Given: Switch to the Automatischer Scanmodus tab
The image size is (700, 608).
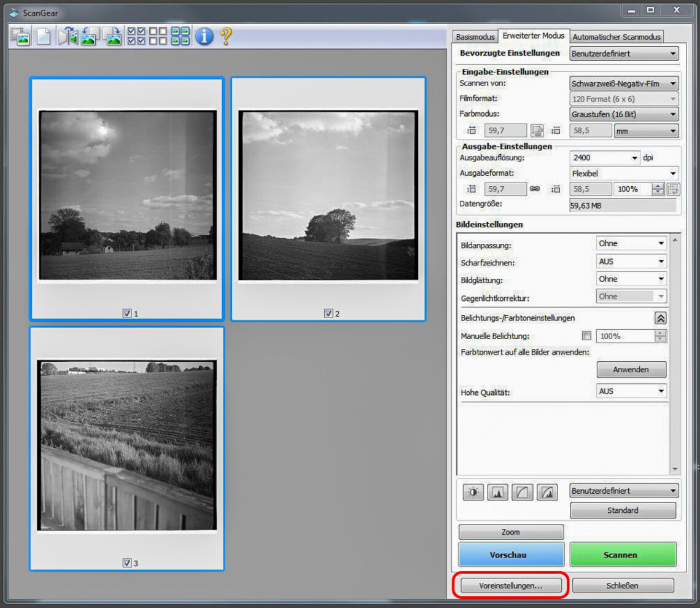Looking at the screenshot, I should coord(616,37).
